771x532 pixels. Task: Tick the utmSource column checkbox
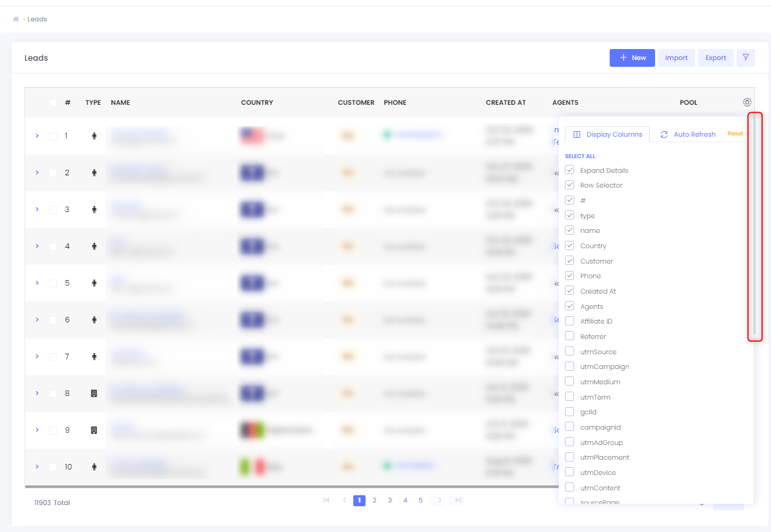(569, 352)
